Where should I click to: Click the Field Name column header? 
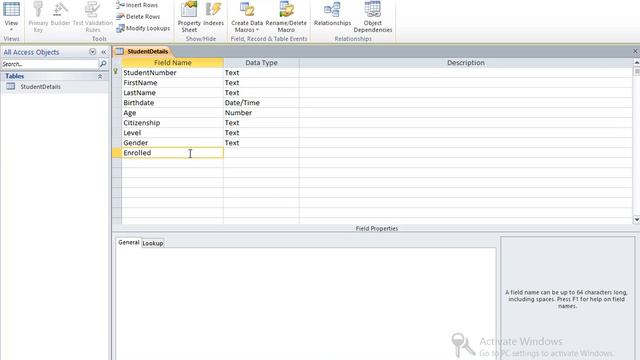coord(173,62)
